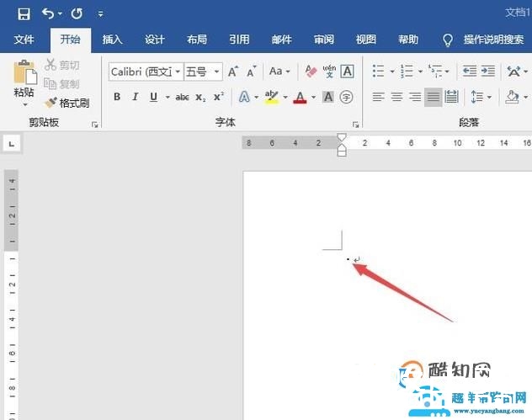This screenshot has width=532, height=420.
Task: Clear all formatting with the eraser icon
Action: click(x=311, y=72)
